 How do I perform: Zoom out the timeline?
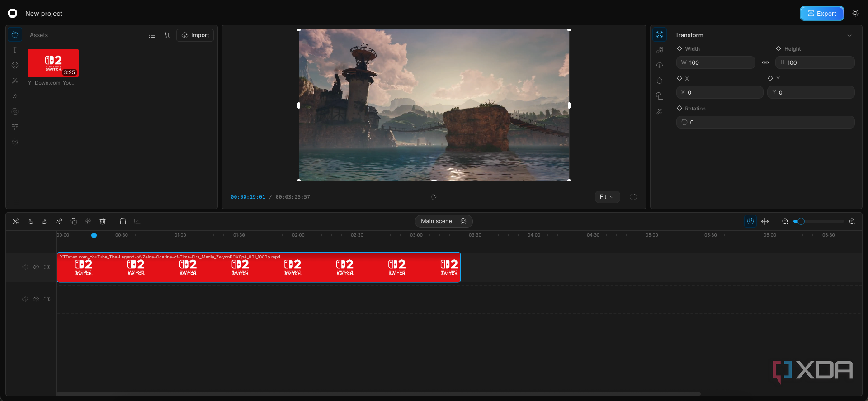click(x=785, y=221)
